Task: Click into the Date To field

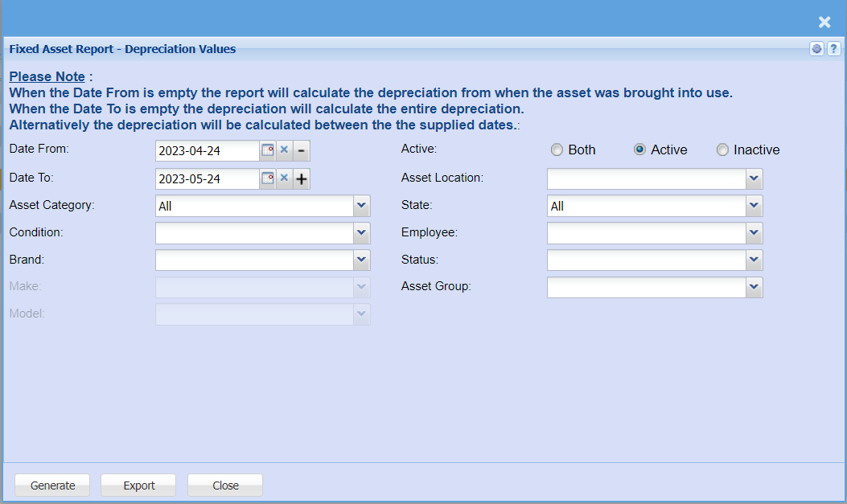Action: [207, 178]
